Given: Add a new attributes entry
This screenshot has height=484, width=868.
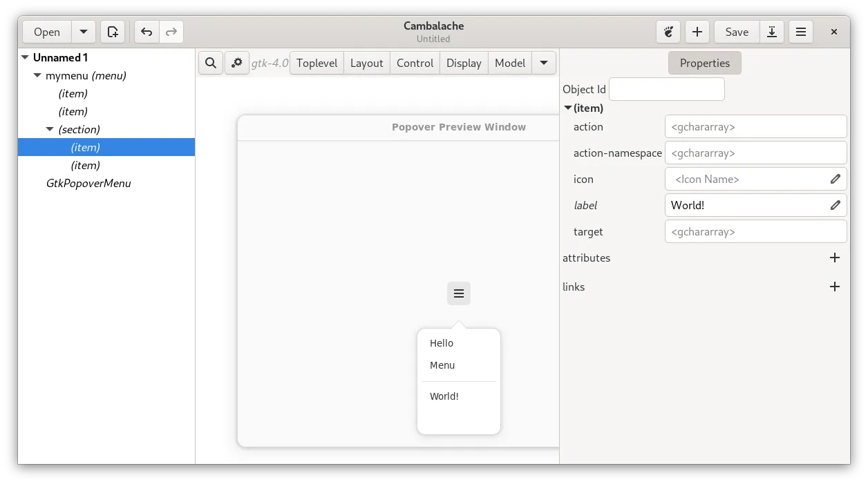Looking at the screenshot, I should (835, 258).
